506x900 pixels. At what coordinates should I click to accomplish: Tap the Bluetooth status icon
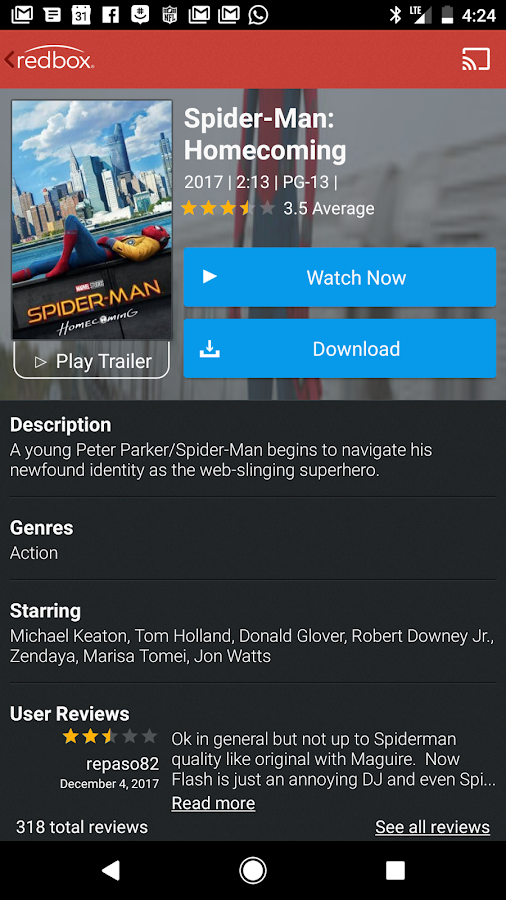(395, 15)
